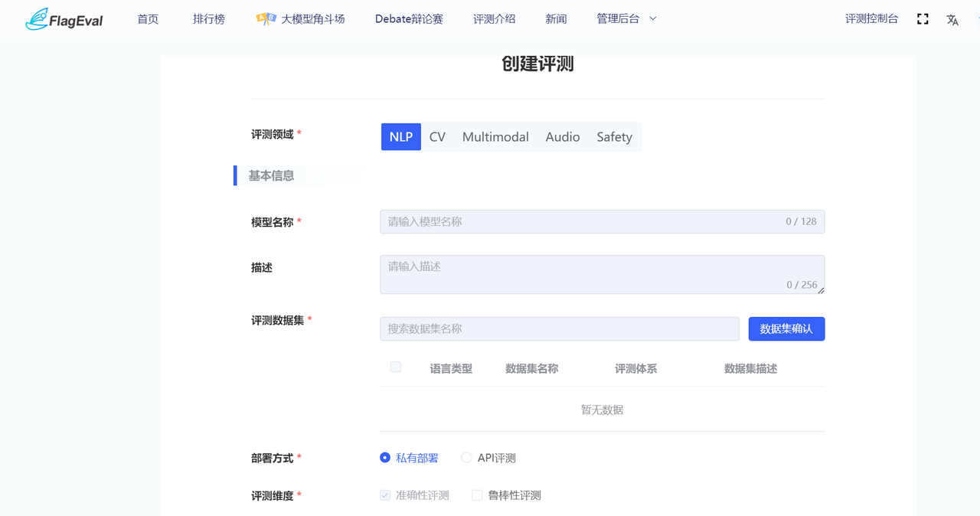Choose the Audio domain tab
The image size is (980, 516).
562,137
